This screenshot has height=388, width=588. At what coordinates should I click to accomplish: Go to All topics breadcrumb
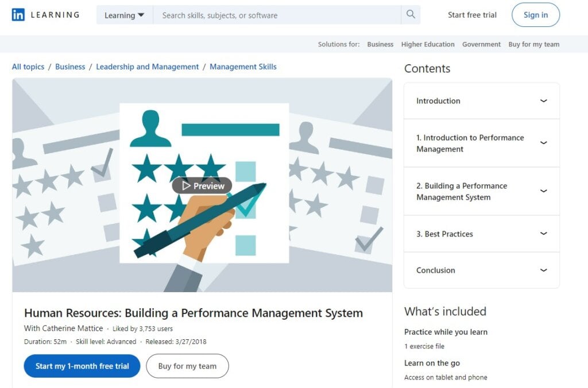(x=28, y=67)
